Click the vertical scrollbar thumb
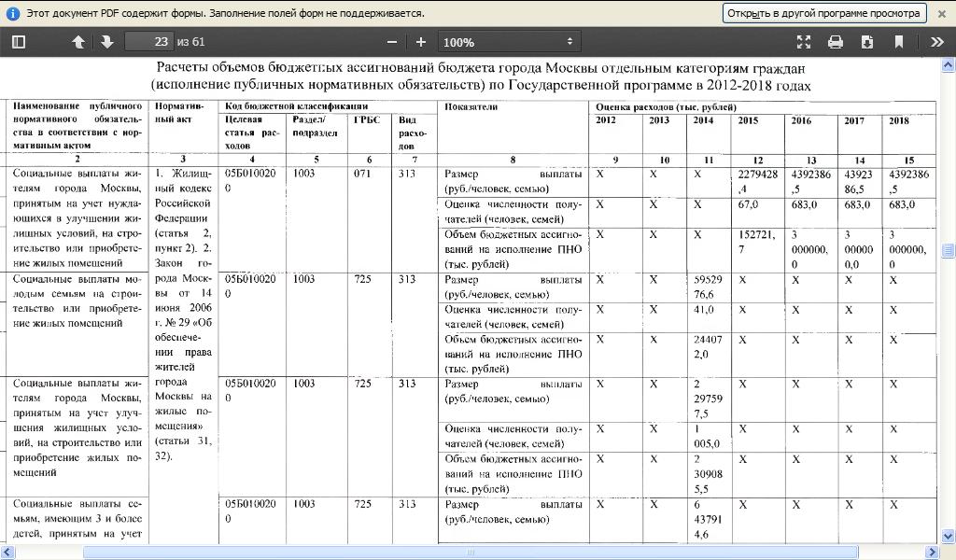956x560 pixels. pos(949,250)
